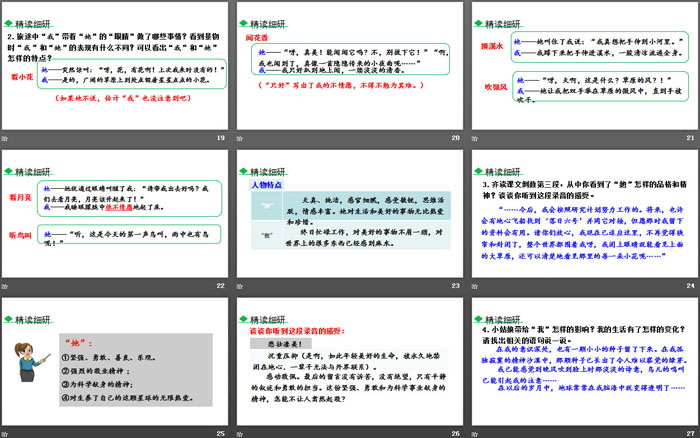The width and height of the screenshot is (700, 438).
Task: Click slide number 23 label
Action: [x=455, y=285]
